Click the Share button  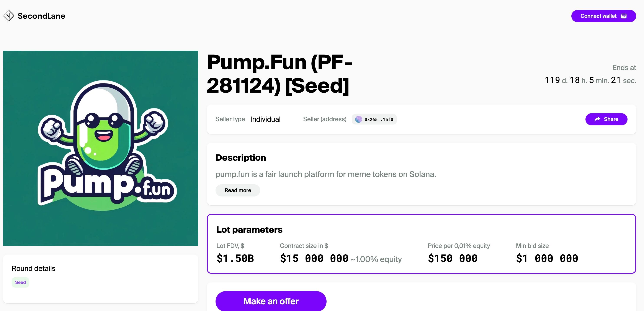pos(606,119)
